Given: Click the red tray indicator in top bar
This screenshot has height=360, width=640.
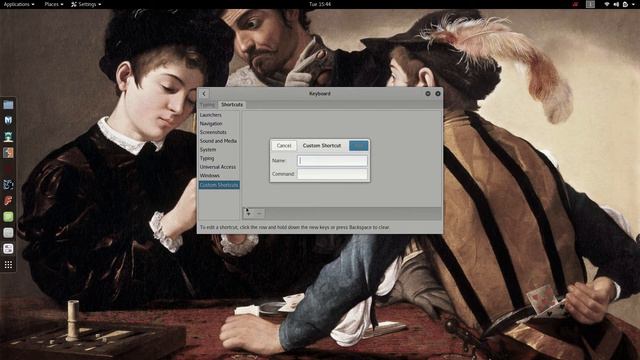Looking at the screenshot, I should (575, 4).
